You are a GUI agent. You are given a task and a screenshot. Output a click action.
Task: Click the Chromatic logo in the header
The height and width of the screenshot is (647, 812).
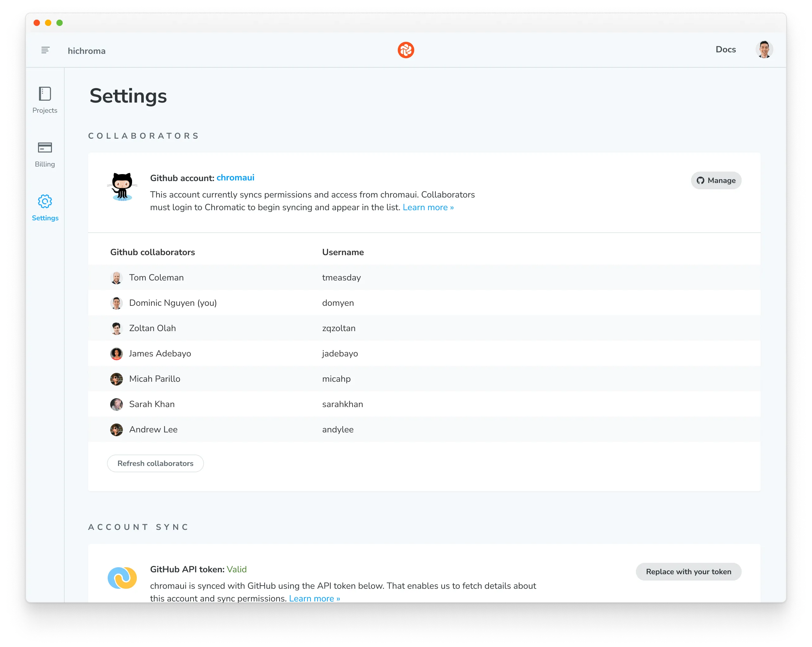406,49
